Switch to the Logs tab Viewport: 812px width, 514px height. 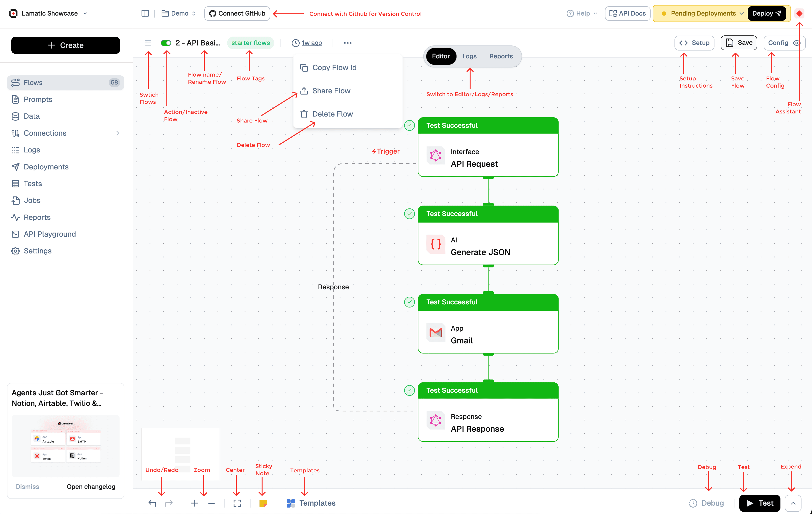point(469,56)
